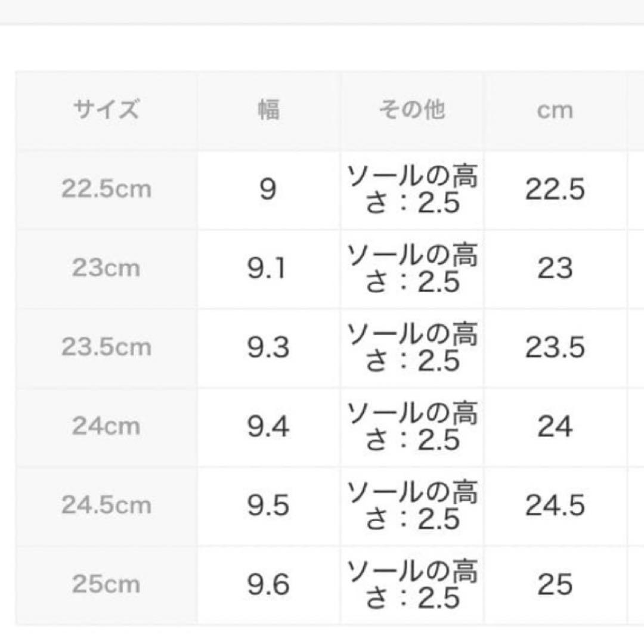
Task: Click the 幅 column header
Action: [268, 110]
